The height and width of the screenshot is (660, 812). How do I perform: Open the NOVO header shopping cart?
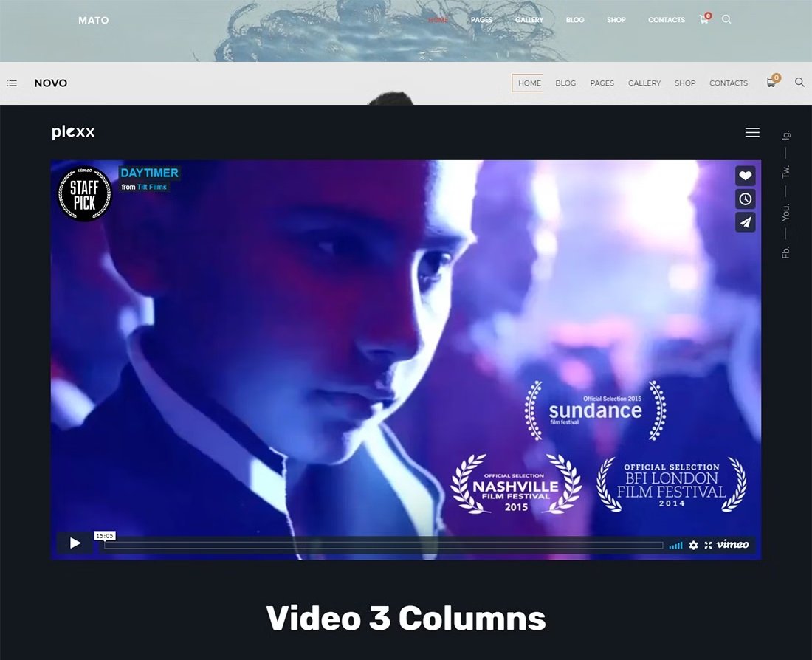point(773,81)
